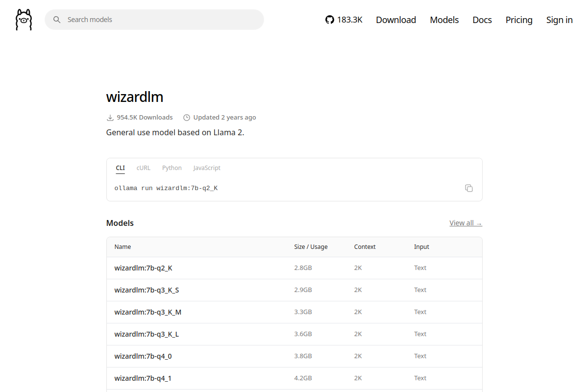Click the Models section heading

pyautogui.click(x=120, y=223)
